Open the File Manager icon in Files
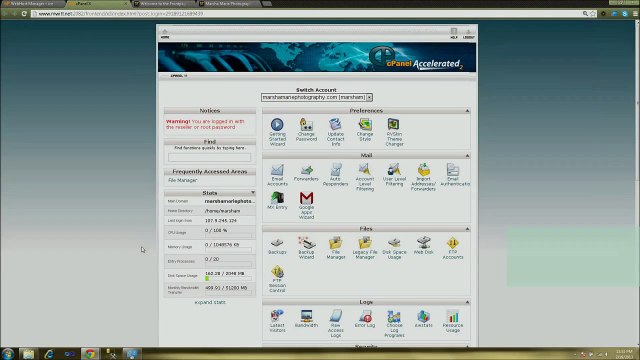Screen dimensions: 640x360 tap(336, 243)
